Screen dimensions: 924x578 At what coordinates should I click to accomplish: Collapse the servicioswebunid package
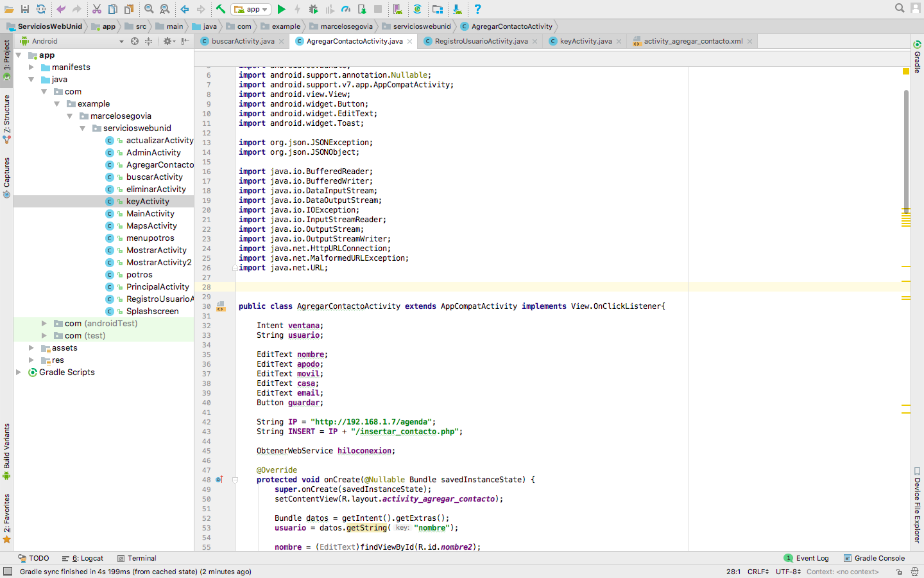(82, 128)
